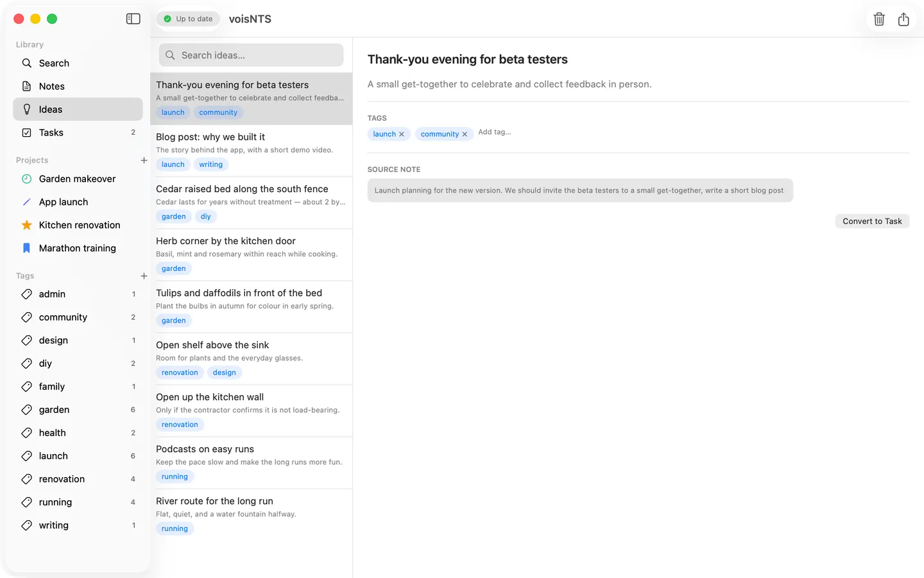Click the share icon in toolbar
The image size is (924, 578).
[x=903, y=19]
